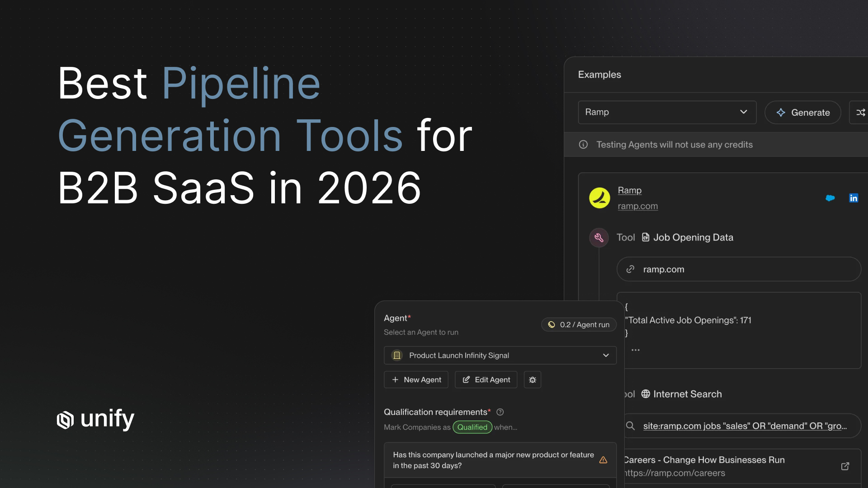Viewport: 868px width, 488px height.
Task: Expand the three-dot ellipsis in JSON output
Action: (635, 350)
